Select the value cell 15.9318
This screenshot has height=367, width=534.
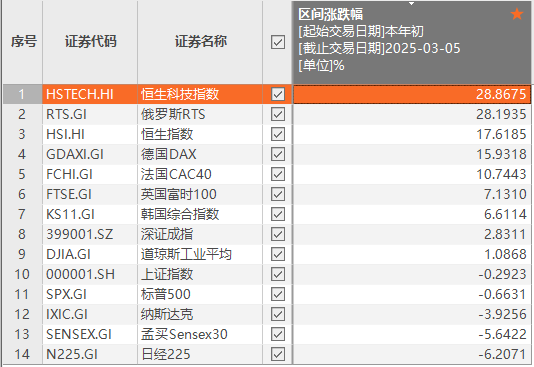point(412,154)
